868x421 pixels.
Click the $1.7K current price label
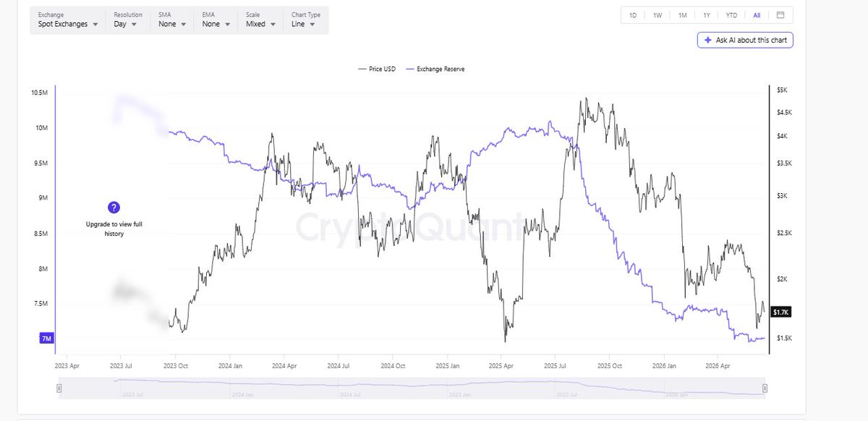780,312
